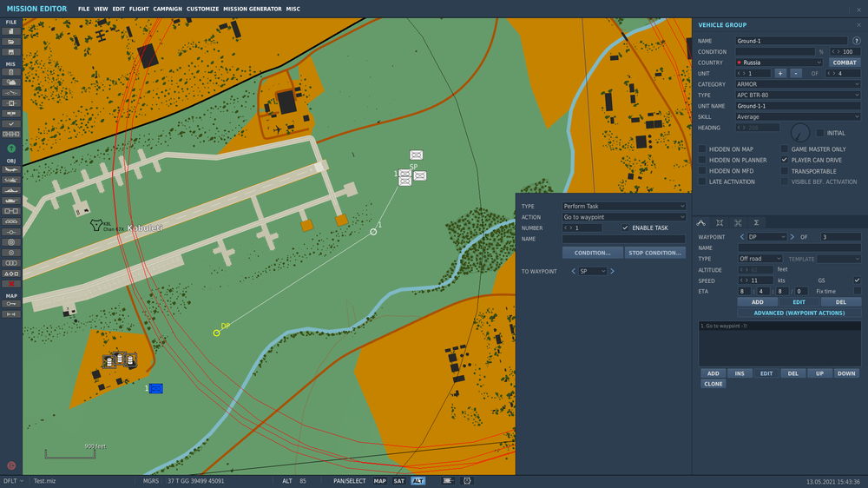
Task: Open waypoint Type dropdown showing Off road
Action: [760, 259]
